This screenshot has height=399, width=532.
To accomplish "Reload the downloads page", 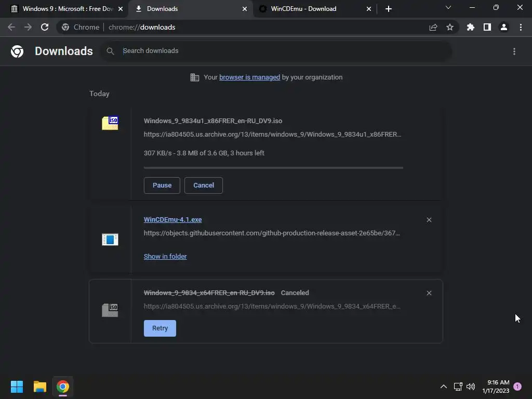I will pos(45,27).
